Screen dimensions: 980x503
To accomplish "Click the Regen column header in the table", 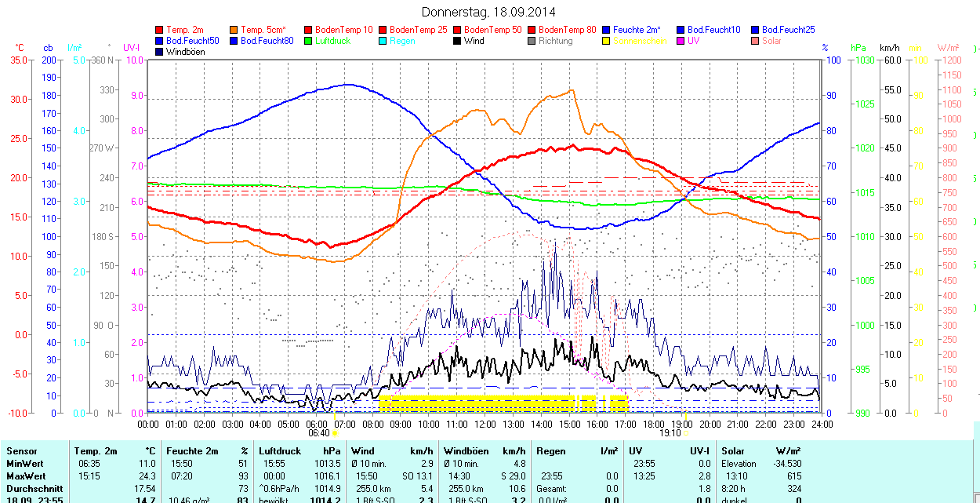I will 552,451.
